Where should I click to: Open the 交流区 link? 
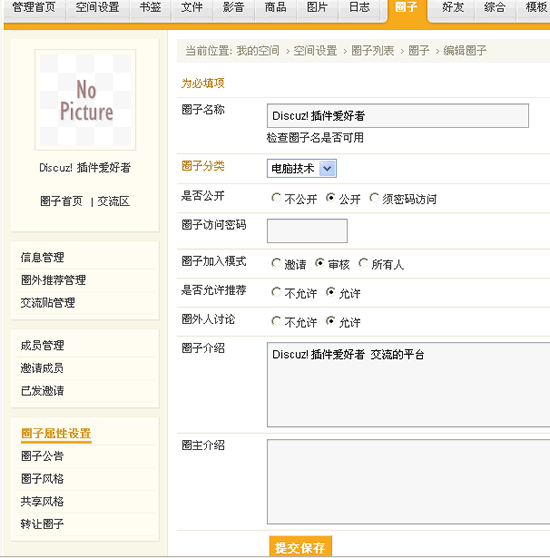pos(113,201)
